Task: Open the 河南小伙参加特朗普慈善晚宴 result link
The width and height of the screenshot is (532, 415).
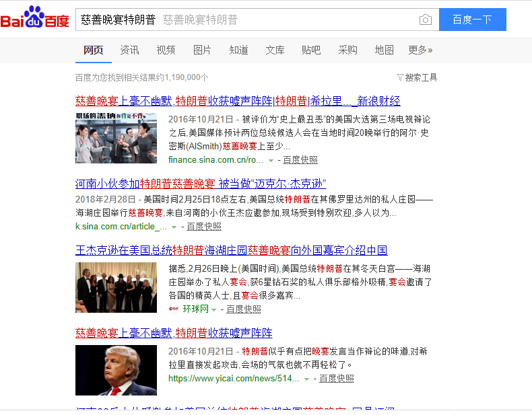Action: 201,184
